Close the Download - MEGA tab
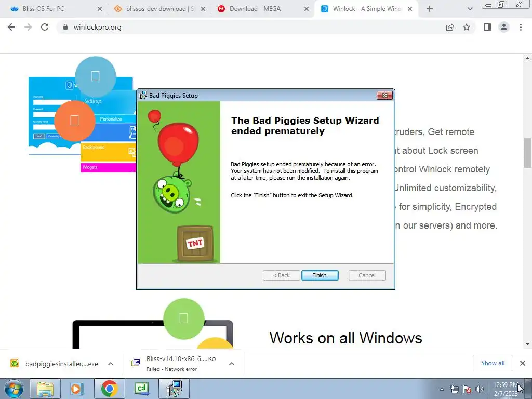This screenshot has width=532, height=399. [307, 9]
